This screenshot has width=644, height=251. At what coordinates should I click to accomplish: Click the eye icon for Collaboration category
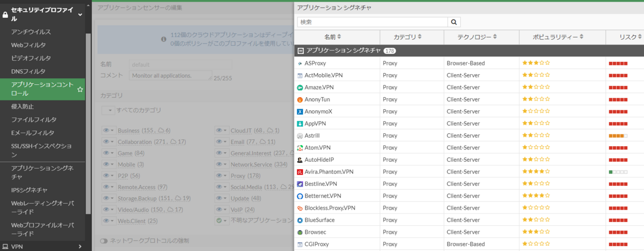106,142
